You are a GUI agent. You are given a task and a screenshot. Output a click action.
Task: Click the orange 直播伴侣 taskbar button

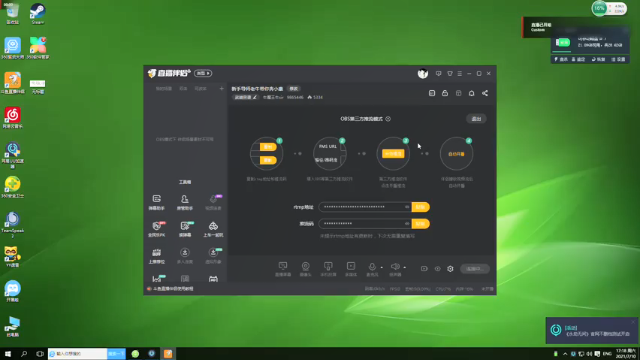pyautogui.click(x=168, y=353)
